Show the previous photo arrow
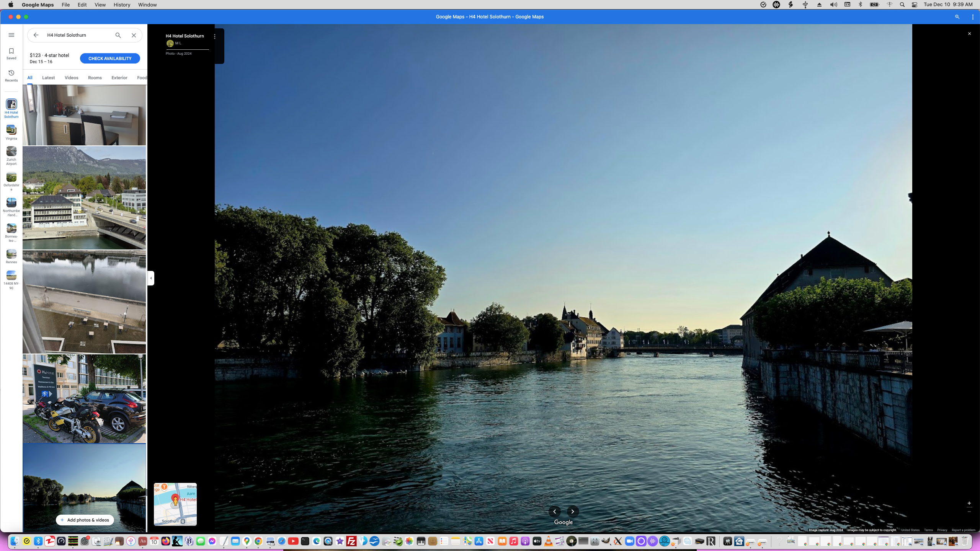This screenshot has height=551, width=980. point(554,512)
